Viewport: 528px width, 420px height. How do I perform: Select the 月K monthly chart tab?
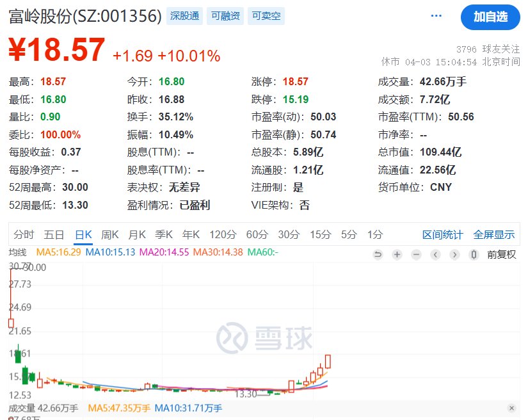click(137, 234)
